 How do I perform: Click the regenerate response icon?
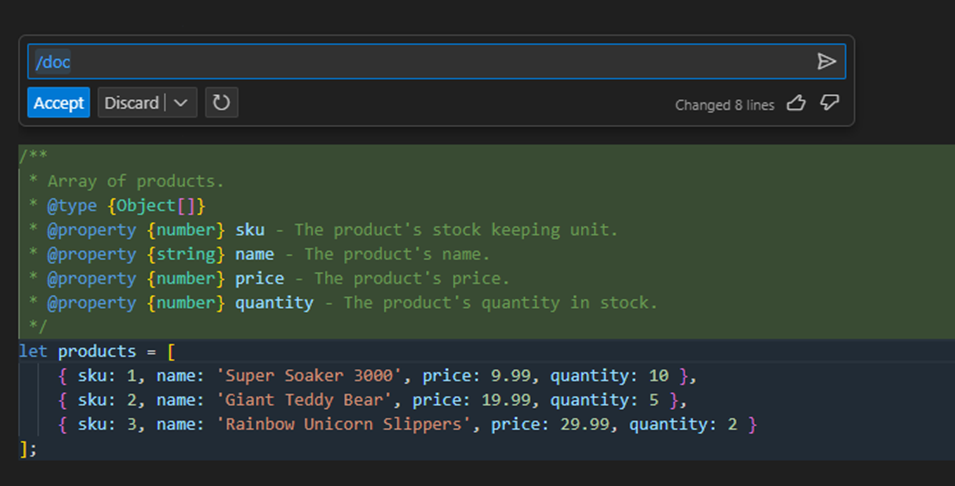click(221, 103)
